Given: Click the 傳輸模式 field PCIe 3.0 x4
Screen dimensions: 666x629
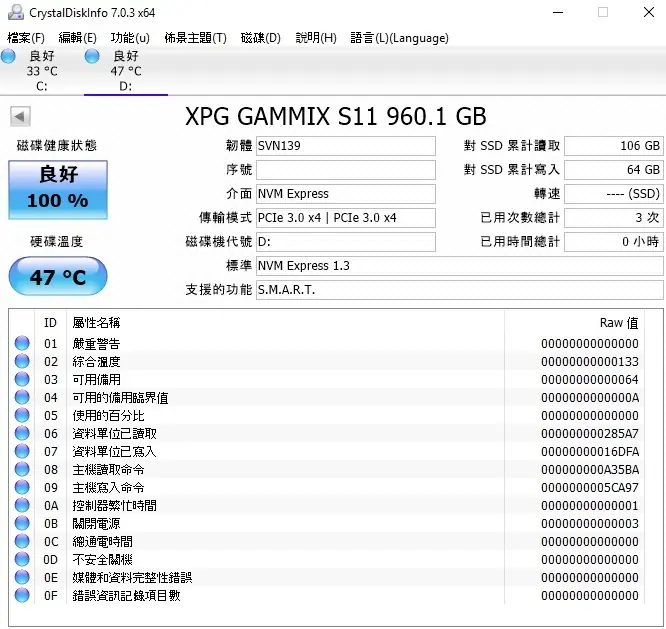Looking at the screenshot, I should (346, 218).
